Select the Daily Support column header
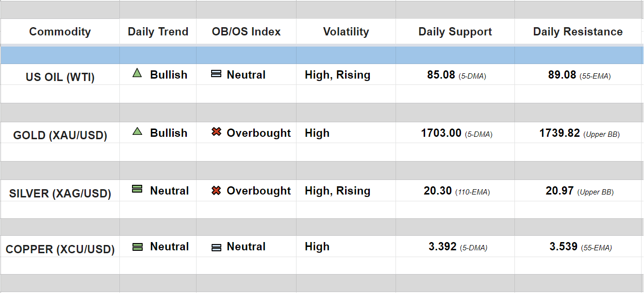 pyautogui.click(x=455, y=32)
